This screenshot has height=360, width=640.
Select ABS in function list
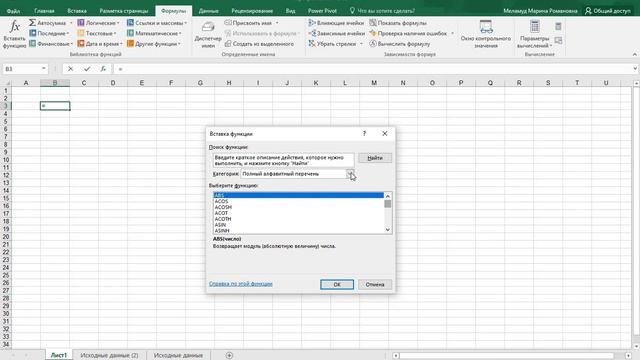coord(298,196)
